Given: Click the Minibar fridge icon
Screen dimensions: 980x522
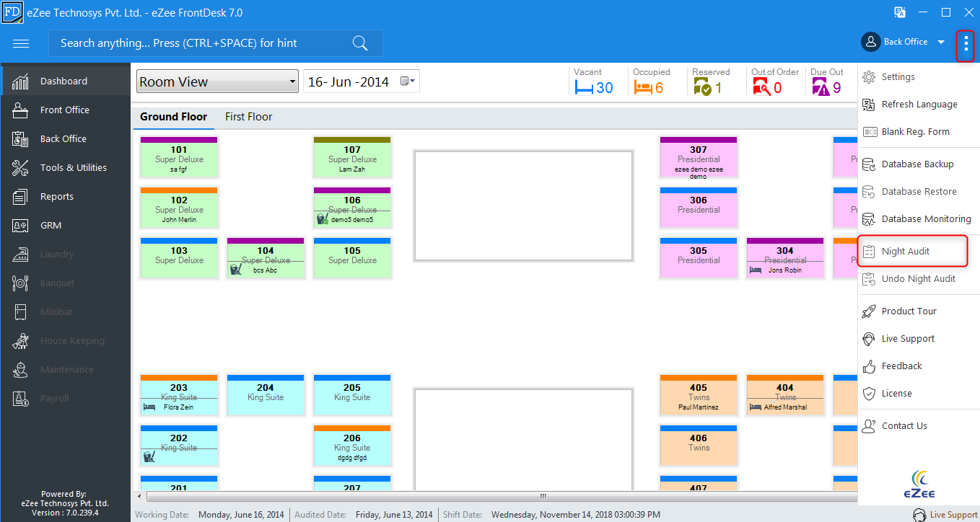Looking at the screenshot, I should coord(20,311).
